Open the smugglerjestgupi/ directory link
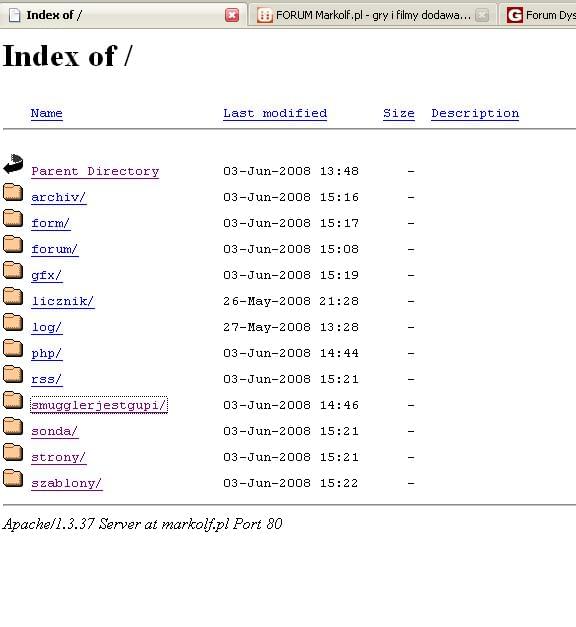This screenshot has width=576, height=627. pos(99,405)
